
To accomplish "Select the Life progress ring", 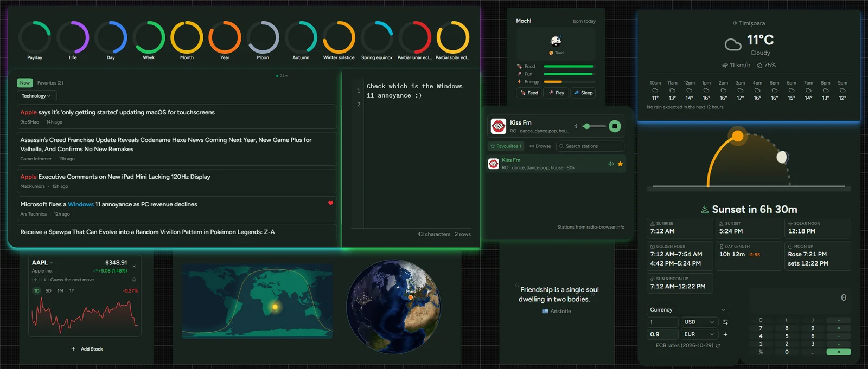I will [x=73, y=37].
